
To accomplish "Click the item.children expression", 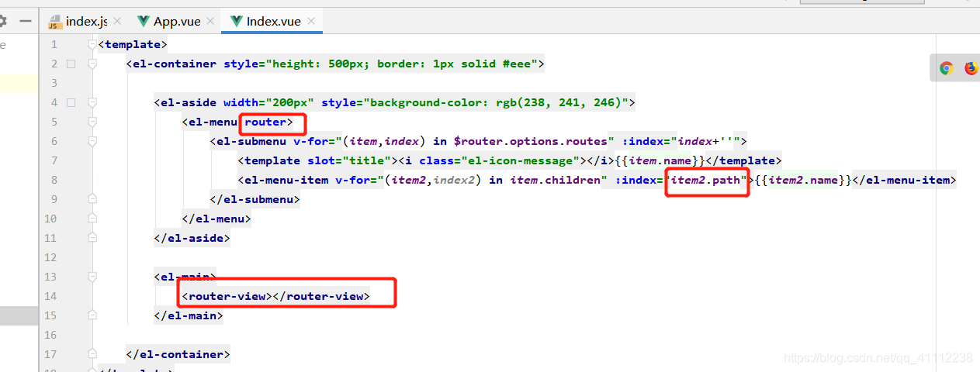I will (555, 180).
